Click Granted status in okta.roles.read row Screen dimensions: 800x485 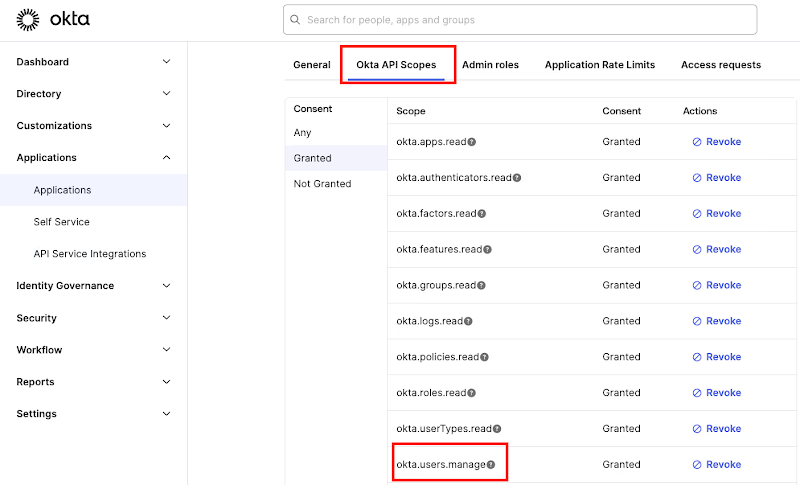pyautogui.click(x=621, y=393)
